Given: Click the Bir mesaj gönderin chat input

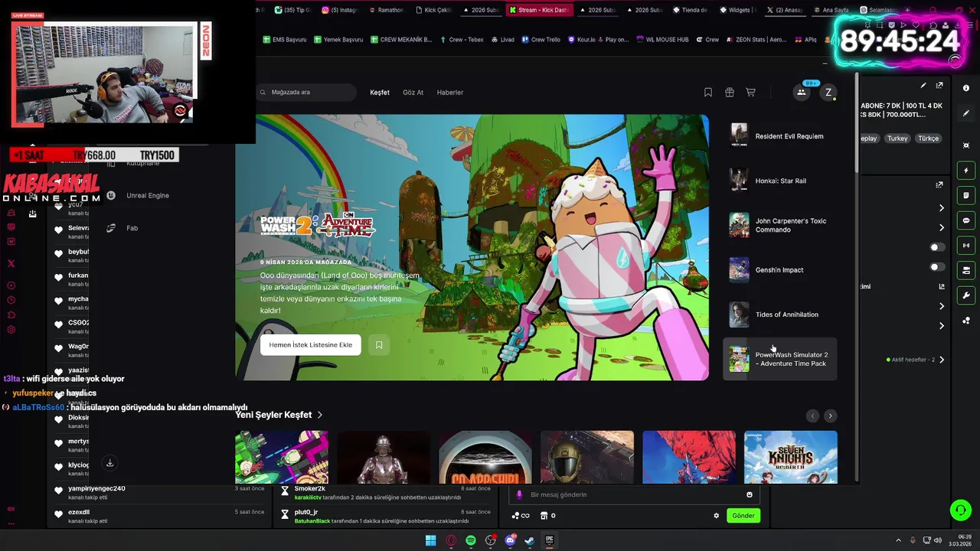Looking at the screenshot, I should pos(635,495).
